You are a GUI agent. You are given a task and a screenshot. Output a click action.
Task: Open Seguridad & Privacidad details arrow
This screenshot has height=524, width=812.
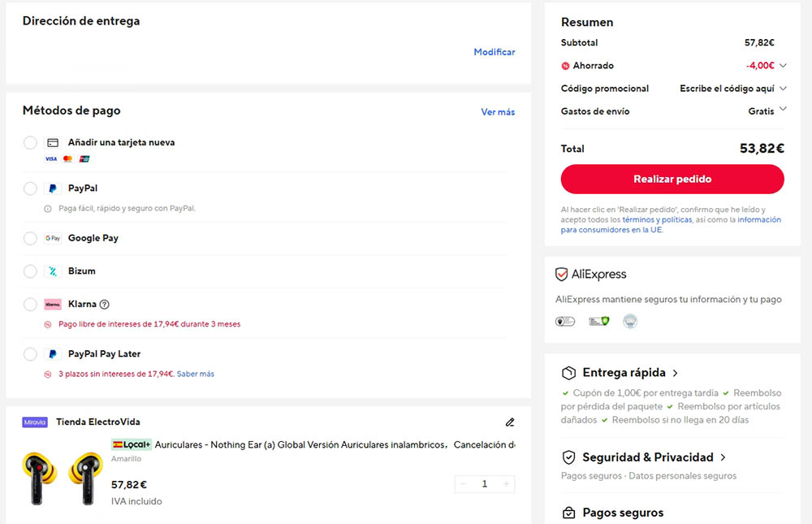[x=723, y=457]
